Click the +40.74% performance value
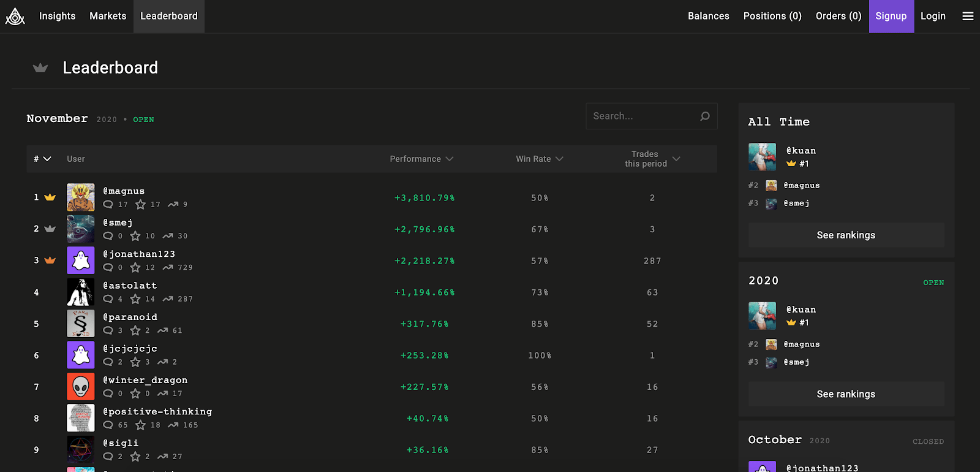Viewport: 980px width, 472px height. pyautogui.click(x=428, y=419)
